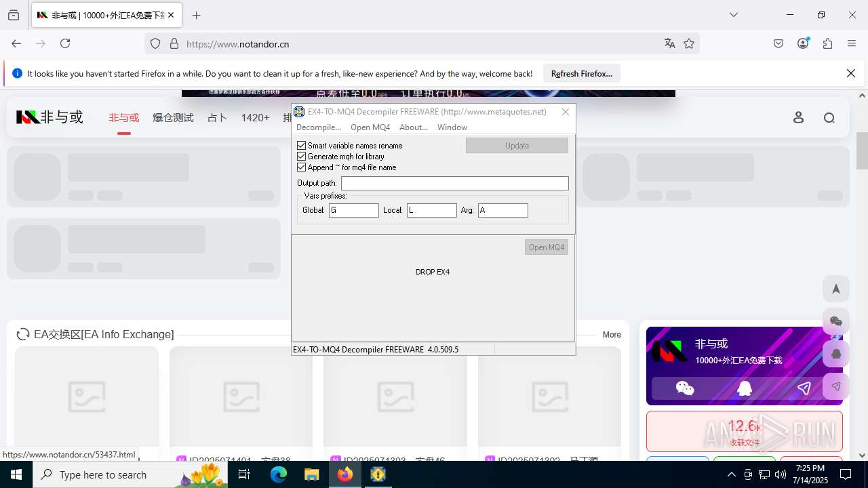Select the 爆仓测试 navigation tab
Screen dimensions: 868x488
click(173, 118)
